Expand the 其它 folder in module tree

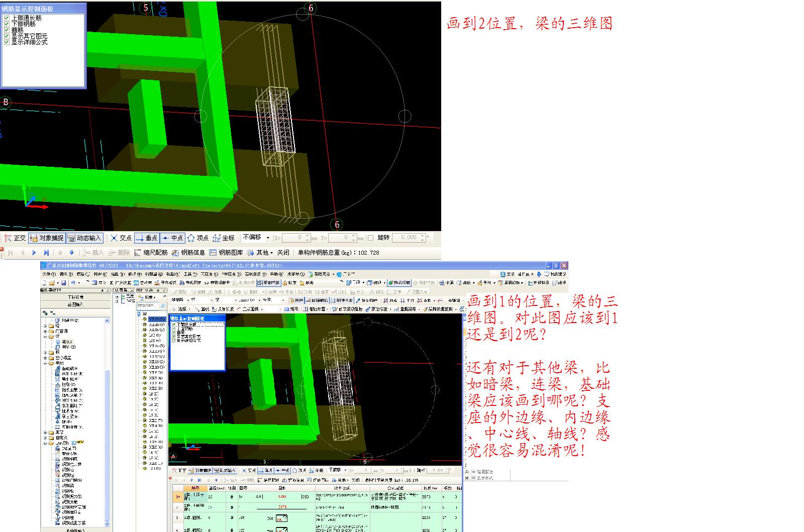(x=45, y=432)
